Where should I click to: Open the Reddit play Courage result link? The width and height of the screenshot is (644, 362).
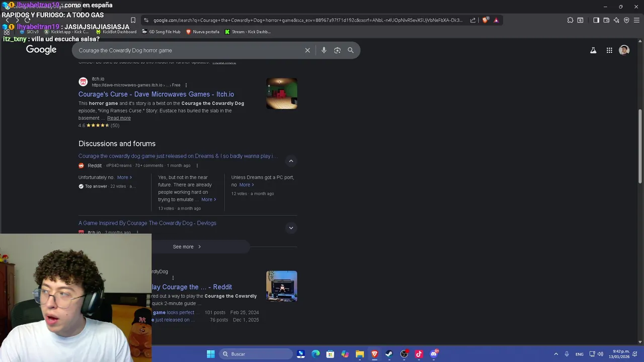tap(192, 287)
